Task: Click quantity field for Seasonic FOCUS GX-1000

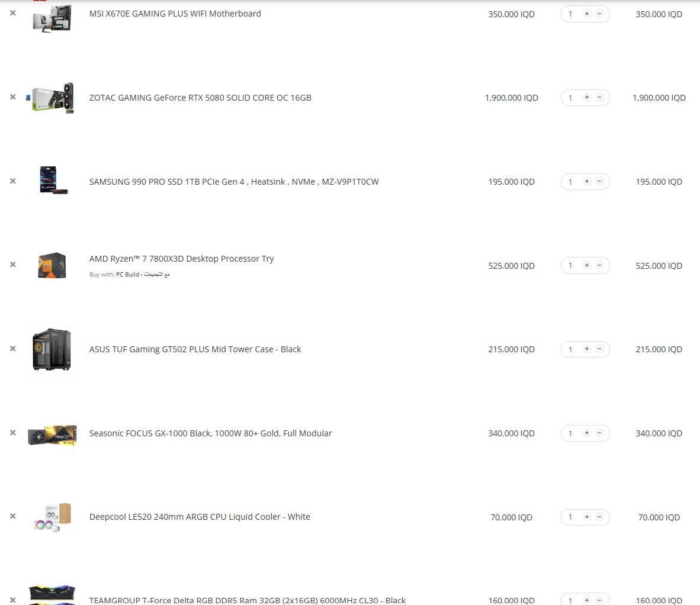Action: pos(570,433)
